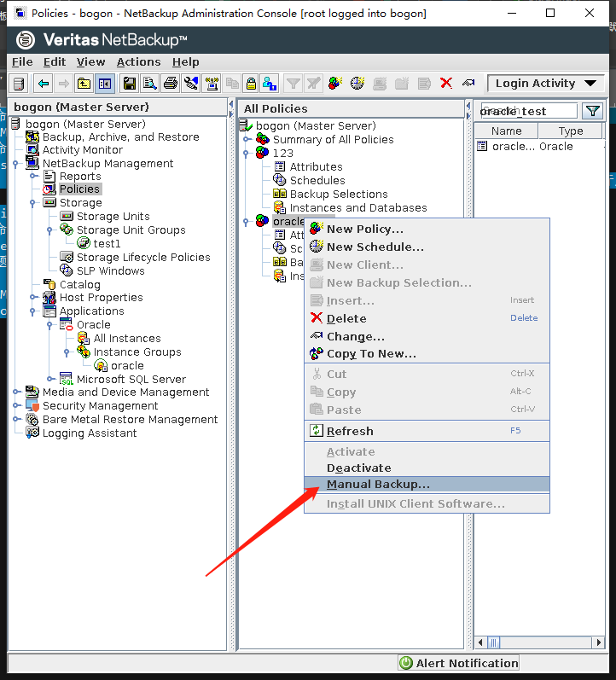Click the Name column header
This screenshot has height=680, width=616.
tap(506, 131)
